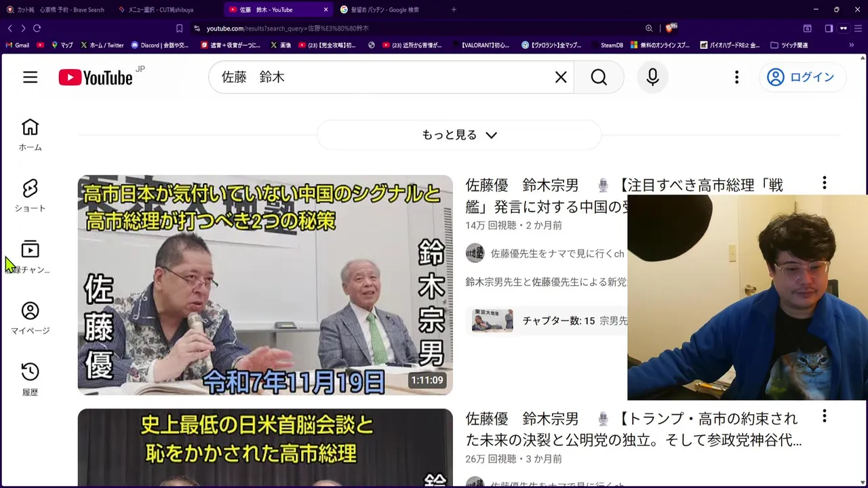This screenshot has width=868, height=488.
Task: Open site settings icon beside URL
Action: pos(197,28)
